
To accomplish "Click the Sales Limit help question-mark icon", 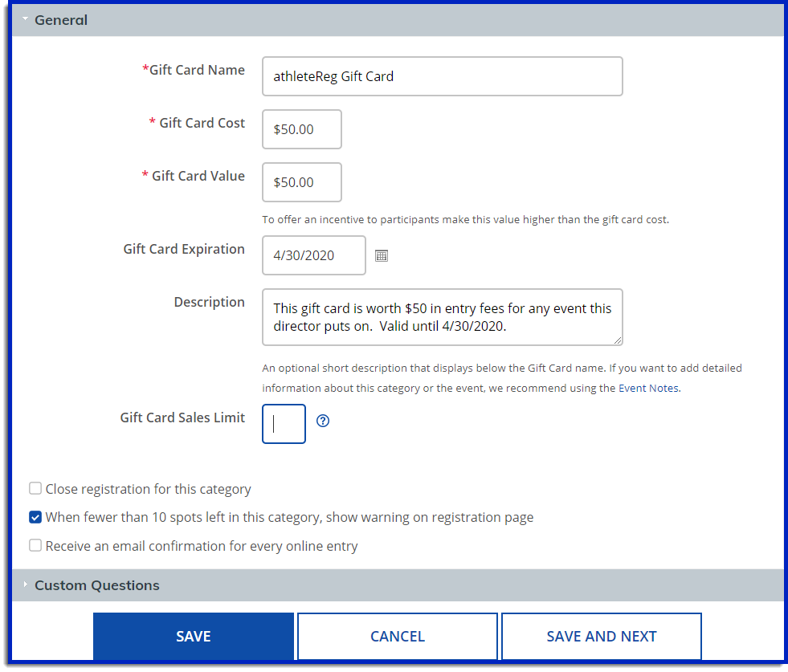I will point(323,421).
